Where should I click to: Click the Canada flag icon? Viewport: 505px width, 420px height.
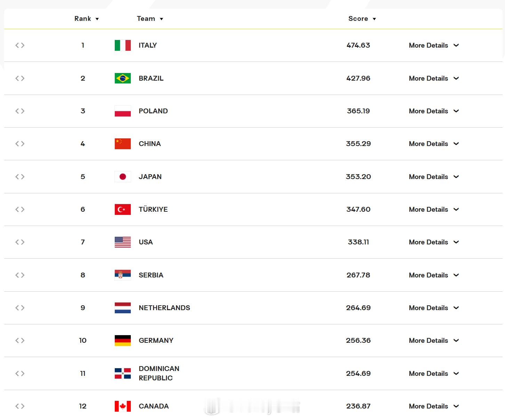coord(123,406)
